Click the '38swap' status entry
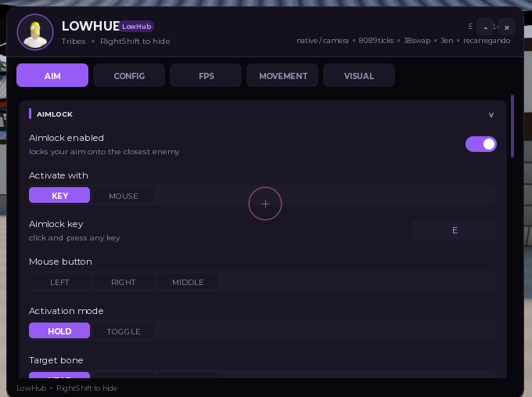This screenshot has height=397, width=532. coord(417,41)
